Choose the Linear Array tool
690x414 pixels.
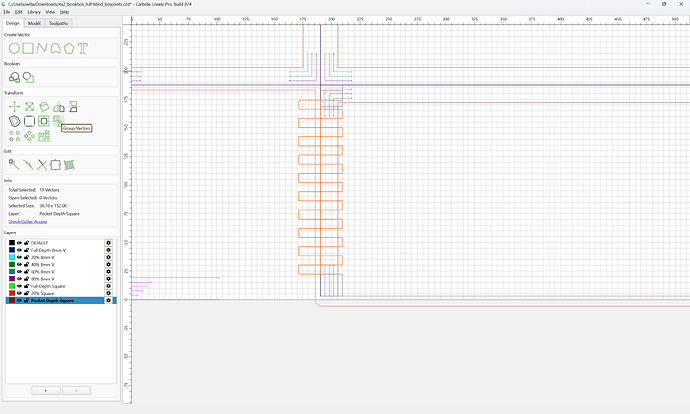coord(15,136)
